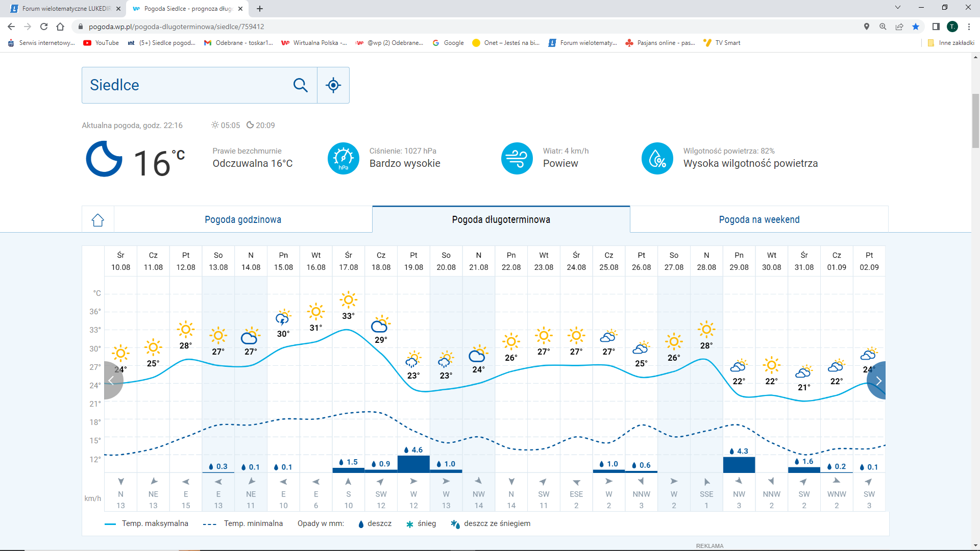Open Google bookmark
Viewport: 980px width, 551px height.
click(448, 43)
